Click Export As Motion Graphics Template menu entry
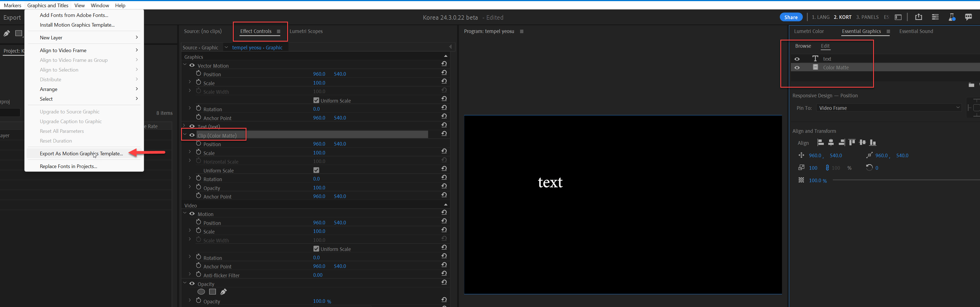 pyautogui.click(x=81, y=154)
